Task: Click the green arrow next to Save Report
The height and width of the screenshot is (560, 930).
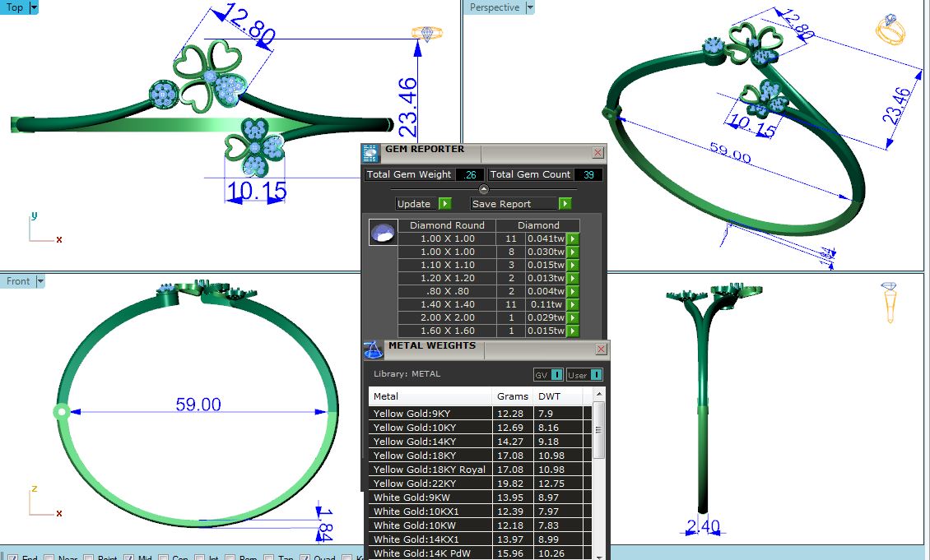Action: pyautogui.click(x=565, y=204)
